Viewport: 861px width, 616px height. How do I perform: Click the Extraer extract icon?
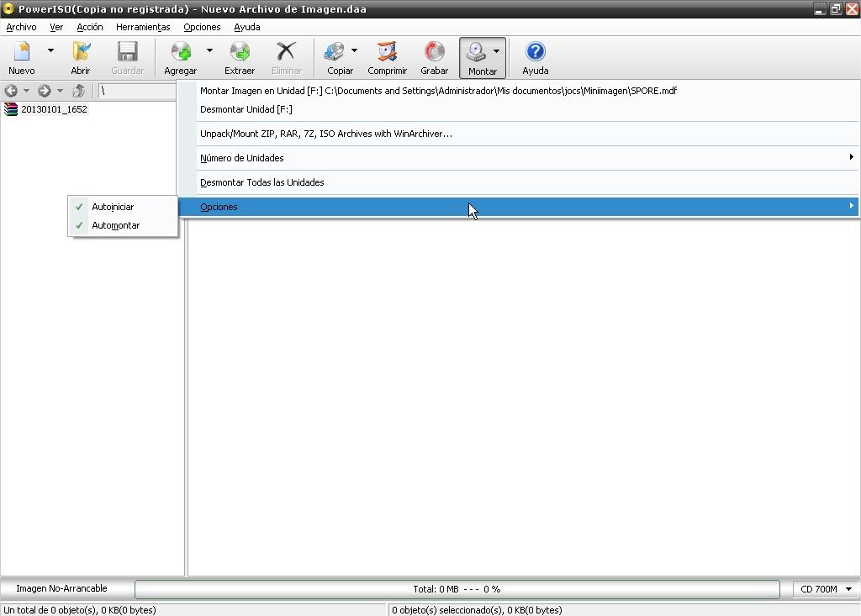(240, 52)
